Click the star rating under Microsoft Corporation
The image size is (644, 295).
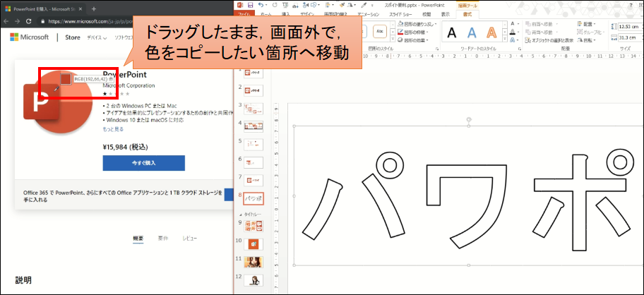tap(117, 94)
